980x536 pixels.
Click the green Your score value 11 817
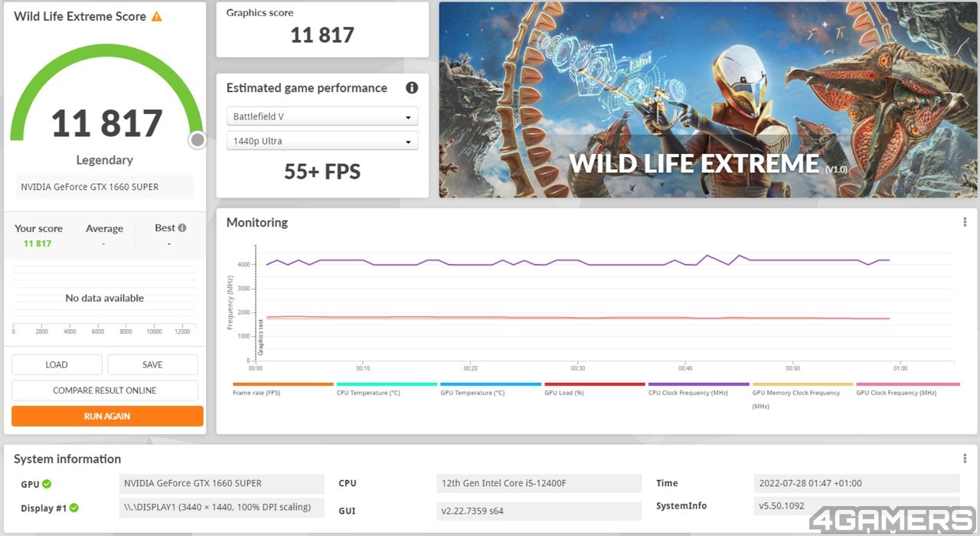pos(38,243)
